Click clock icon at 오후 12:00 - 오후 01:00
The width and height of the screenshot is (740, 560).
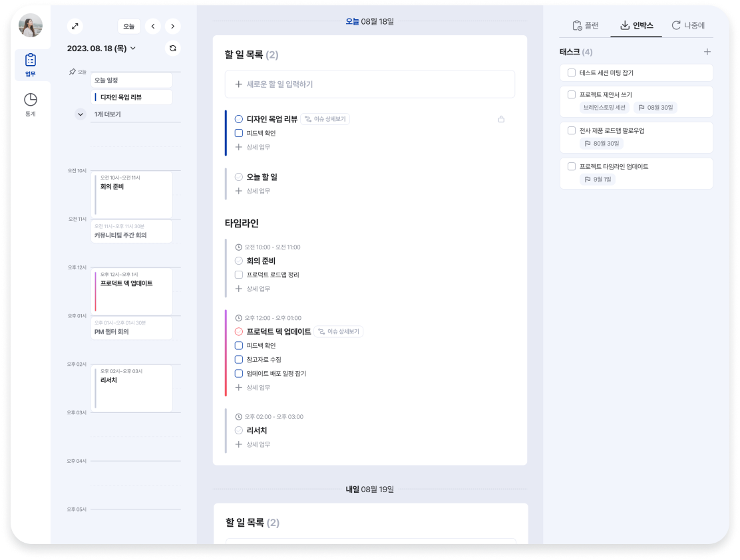pyautogui.click(x=239, y=318)
